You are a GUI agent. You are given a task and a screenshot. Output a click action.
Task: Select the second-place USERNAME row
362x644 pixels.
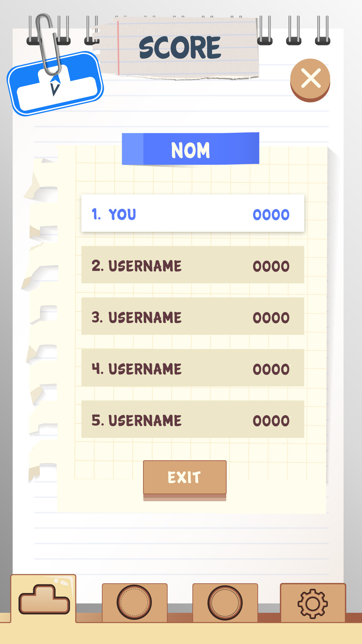coord(192,265)
